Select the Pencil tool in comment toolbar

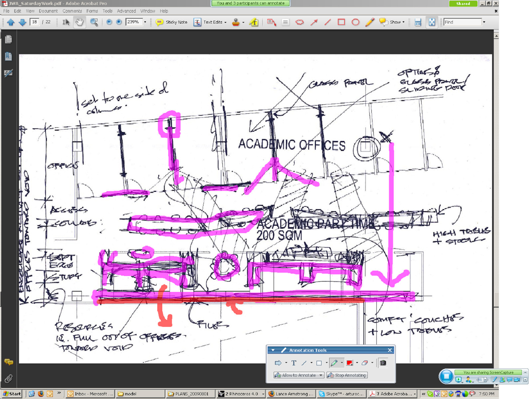(369, 22)
